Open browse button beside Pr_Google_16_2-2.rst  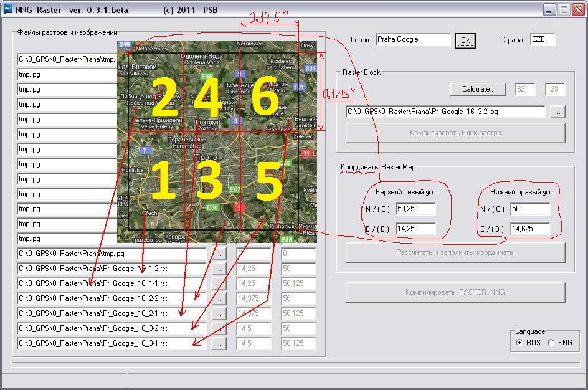pos(219,298)
